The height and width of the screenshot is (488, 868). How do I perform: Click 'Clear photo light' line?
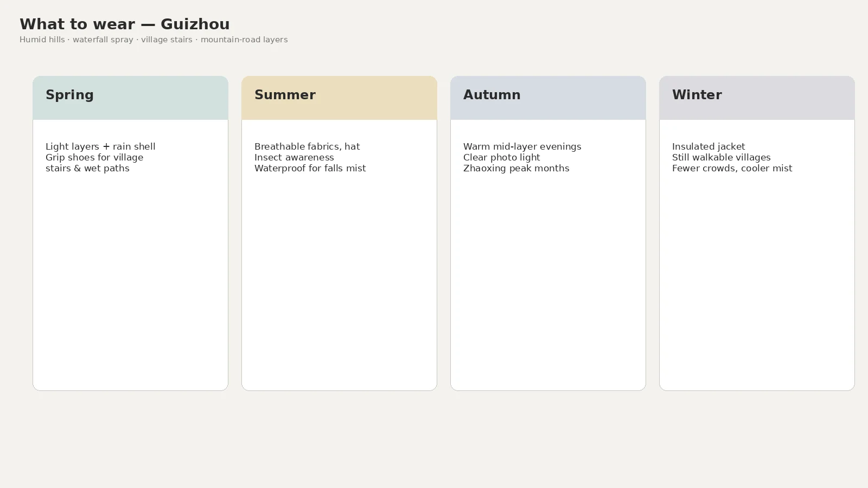(501, 157)
